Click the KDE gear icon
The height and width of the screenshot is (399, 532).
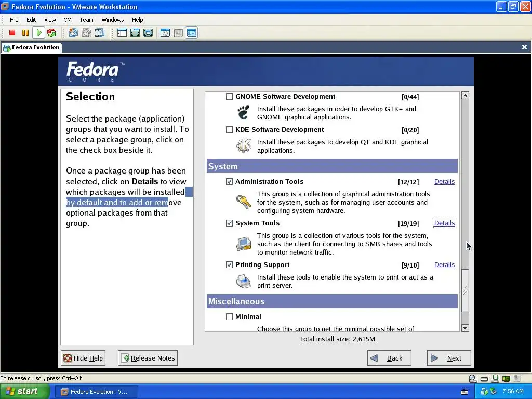pos(244,146)
